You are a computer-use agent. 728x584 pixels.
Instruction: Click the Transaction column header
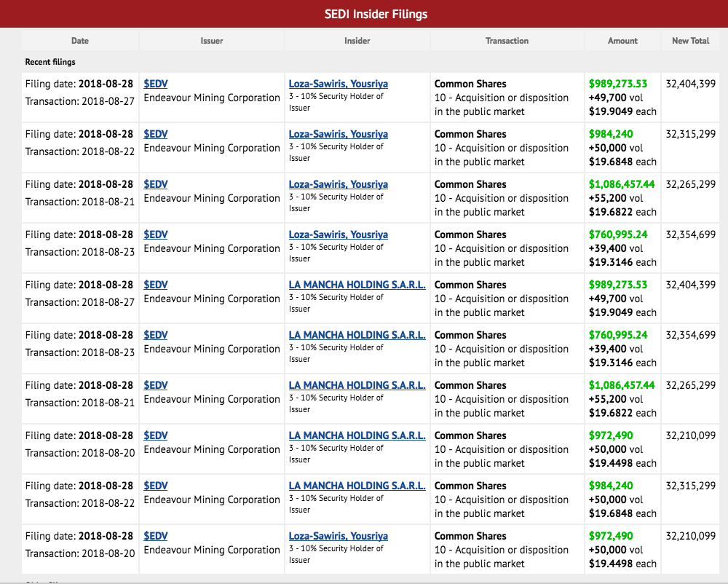[507, 41]
